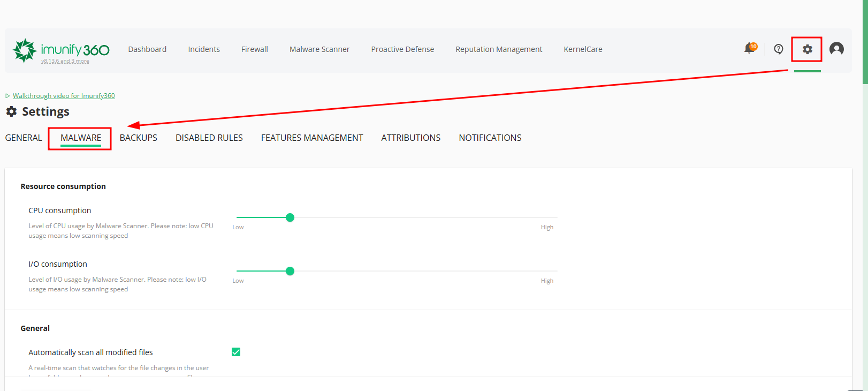The height and width of the screenshot is (391, 868).
Task: Click the Imunify360 logo
Action: [61, 50]
